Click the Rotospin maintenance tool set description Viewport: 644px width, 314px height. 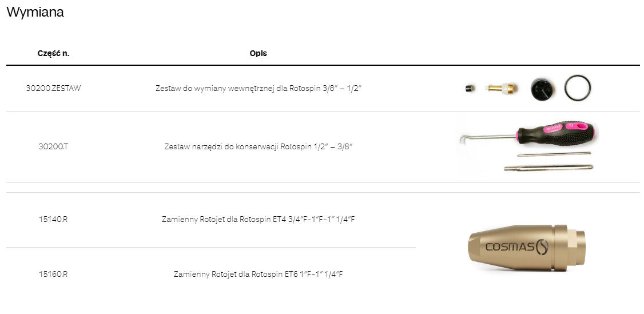coord(259,146)
